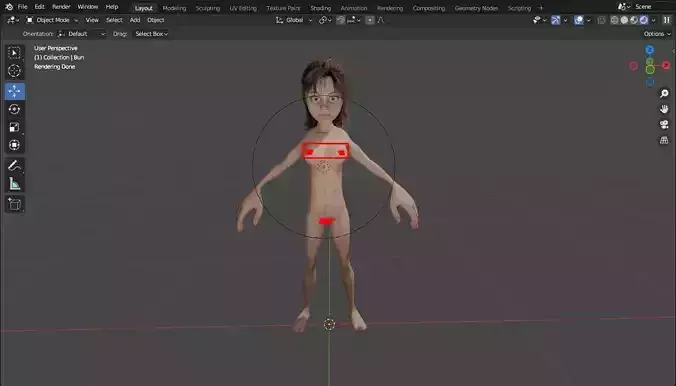Select the Annotate tool

pos(14,166)
